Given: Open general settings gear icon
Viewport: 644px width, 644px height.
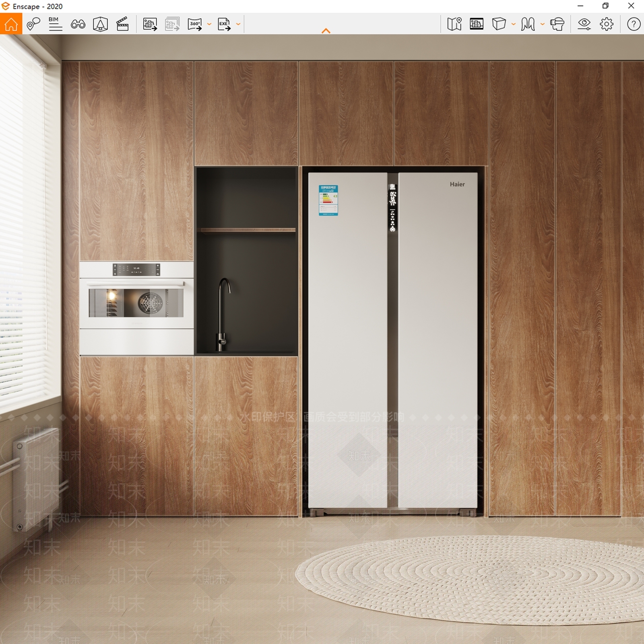Looking at the screenshot, I should coord(607,24).
